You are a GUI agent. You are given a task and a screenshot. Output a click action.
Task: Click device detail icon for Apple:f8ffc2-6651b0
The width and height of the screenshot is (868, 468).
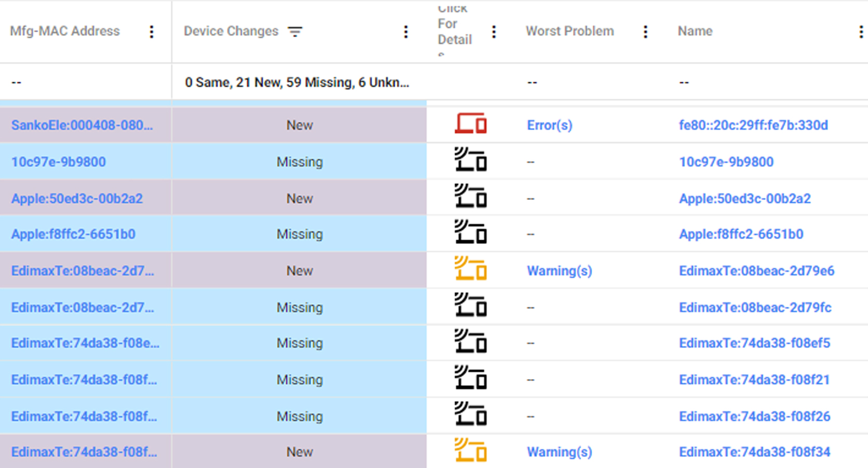tap(471, 233)
